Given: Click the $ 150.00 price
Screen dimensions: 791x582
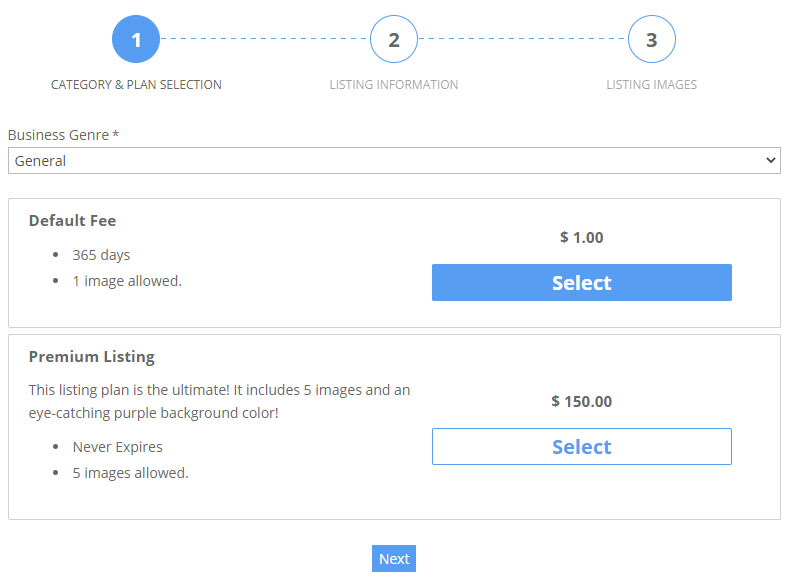Looking at the screenshot, I should coord(582,401).
